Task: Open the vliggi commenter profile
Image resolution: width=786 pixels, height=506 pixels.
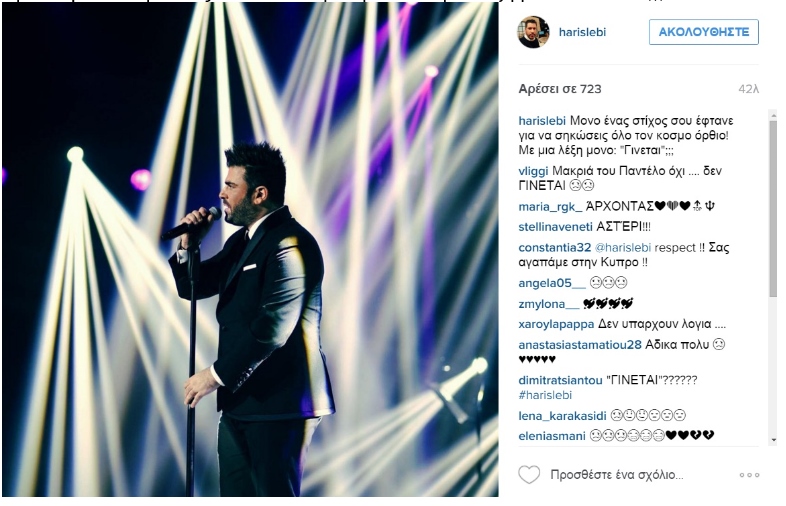Action: (x=533, y=171)
